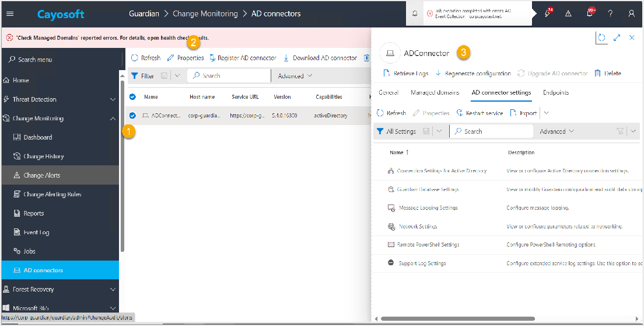
Task: Click the bell icon beside job notification
Action: point(415,13)
